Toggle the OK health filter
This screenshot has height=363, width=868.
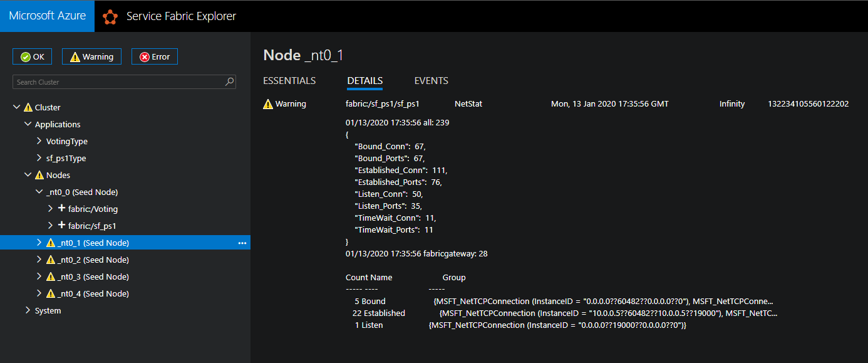(32, 56)
